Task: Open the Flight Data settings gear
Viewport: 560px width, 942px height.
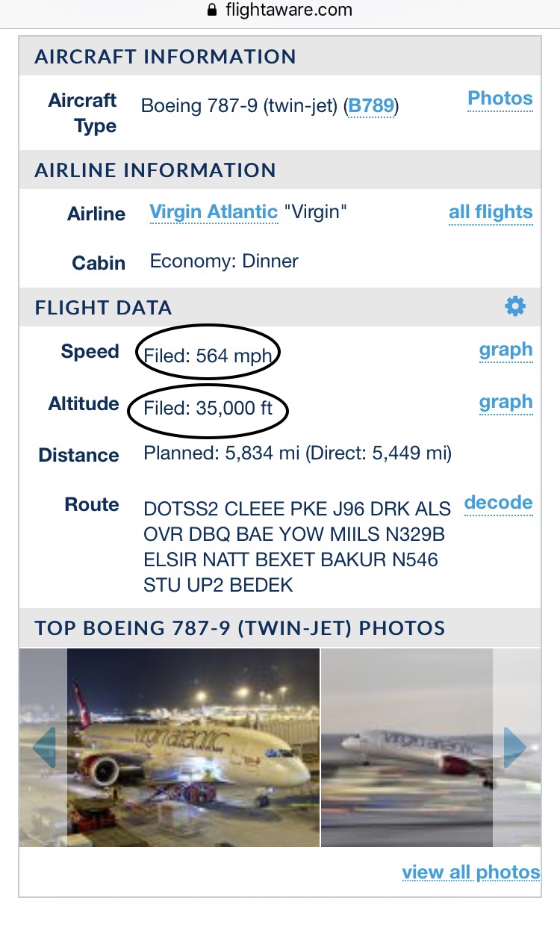Action: [x=515, y=306]
